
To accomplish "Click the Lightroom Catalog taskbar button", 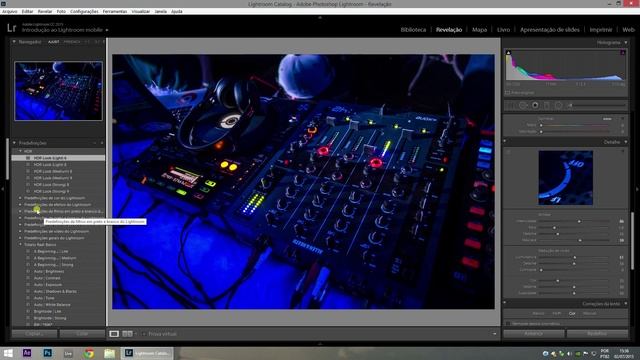I will (147, 353).
